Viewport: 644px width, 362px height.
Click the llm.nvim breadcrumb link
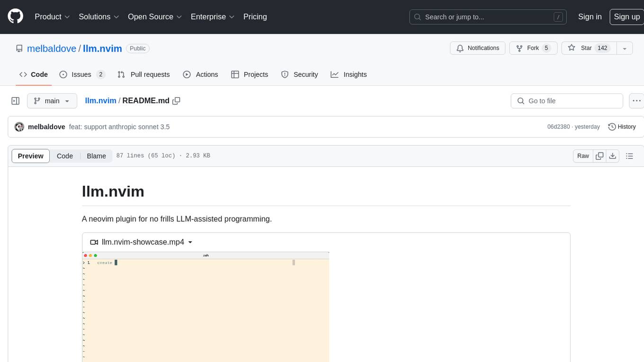pos(100,101)
